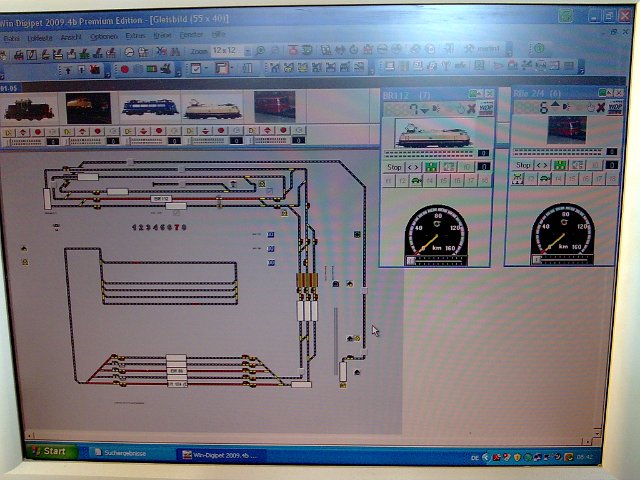Click the Windows Start button
The width and height of the screenshot is (640, 480).
tap(51, 451)
